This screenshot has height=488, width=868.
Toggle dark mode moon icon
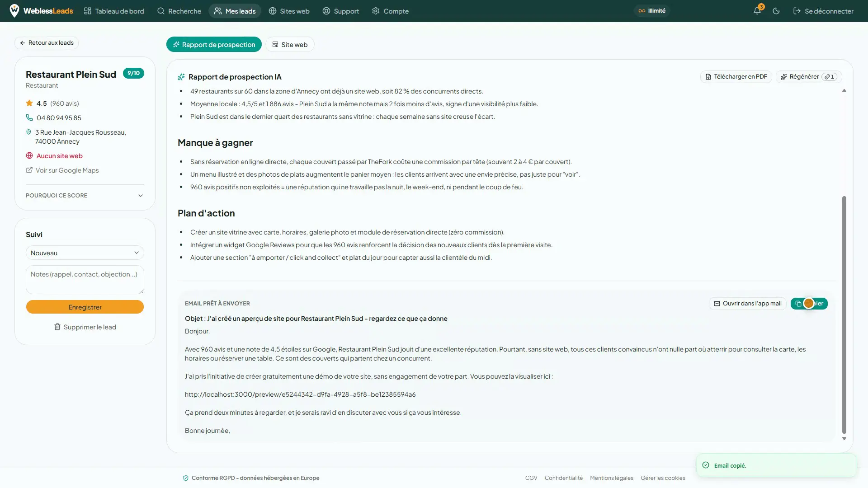pos(776,11)
